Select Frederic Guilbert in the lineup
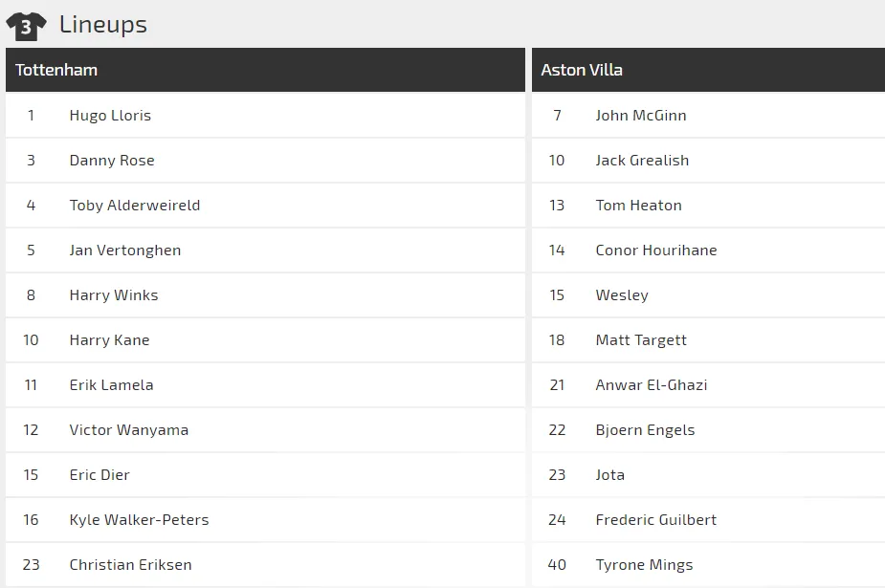This screenshot has height=588, width=885. point(656,520)
